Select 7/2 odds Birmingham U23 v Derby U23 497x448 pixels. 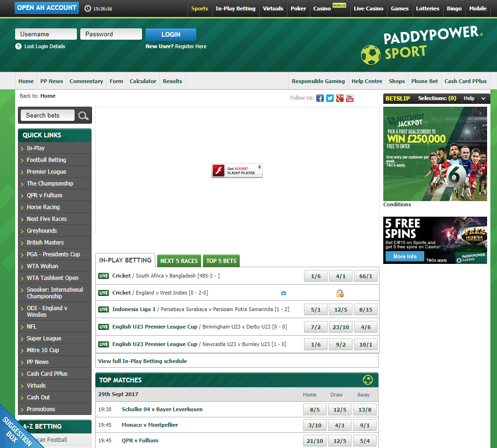pos(316,327)
